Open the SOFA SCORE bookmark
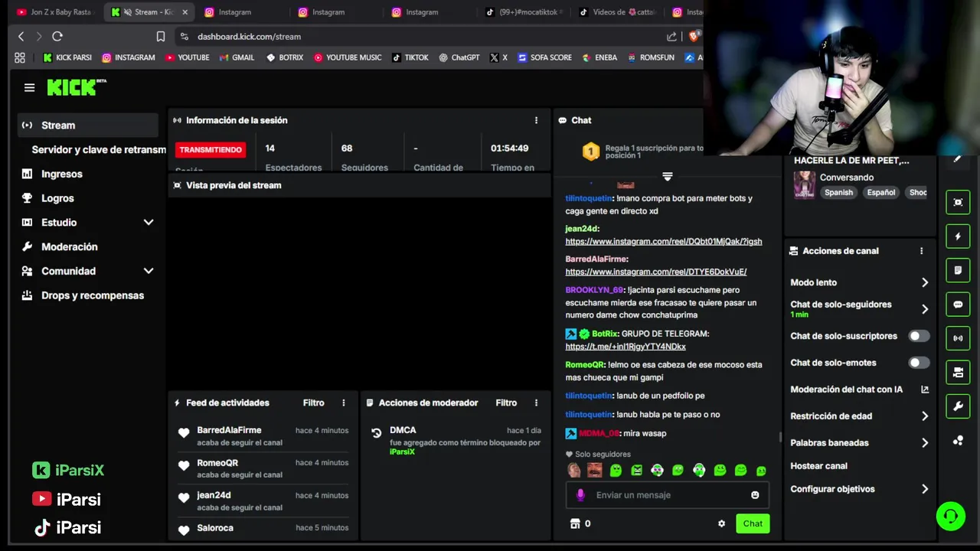This screenshot has width=980, height=551. [544, 57]
